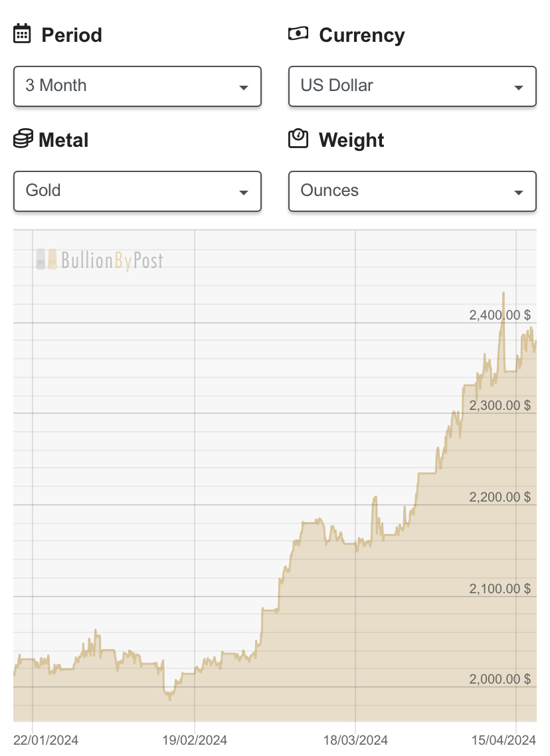550x756 pixels.
Task: Click the 19/02/2024 date axis label
Action: click(194, 740)
